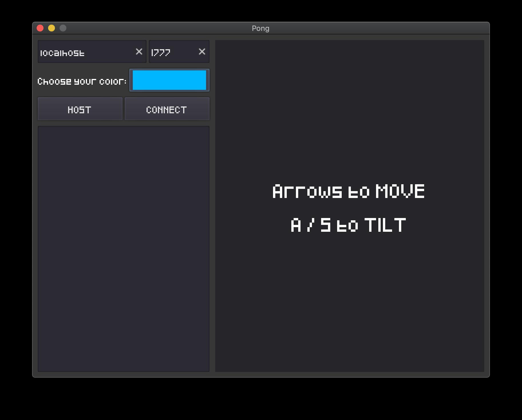Close the Pong window with red button
This screenshot has width=522, height=420.
click(x=40, y=28)
